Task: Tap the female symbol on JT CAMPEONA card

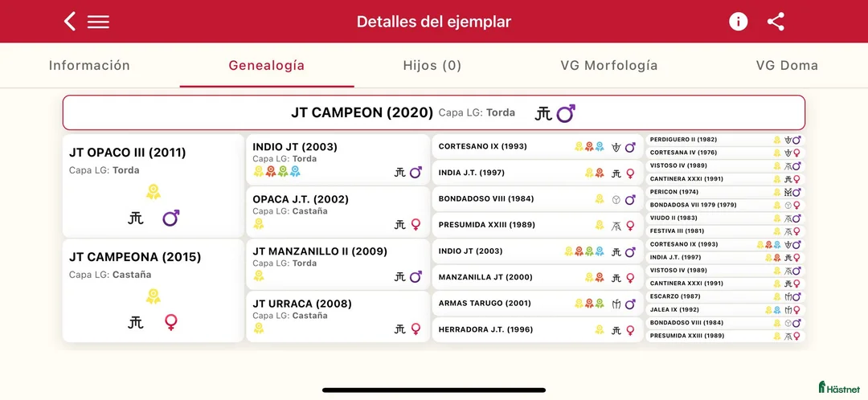Action: (170, 322)
